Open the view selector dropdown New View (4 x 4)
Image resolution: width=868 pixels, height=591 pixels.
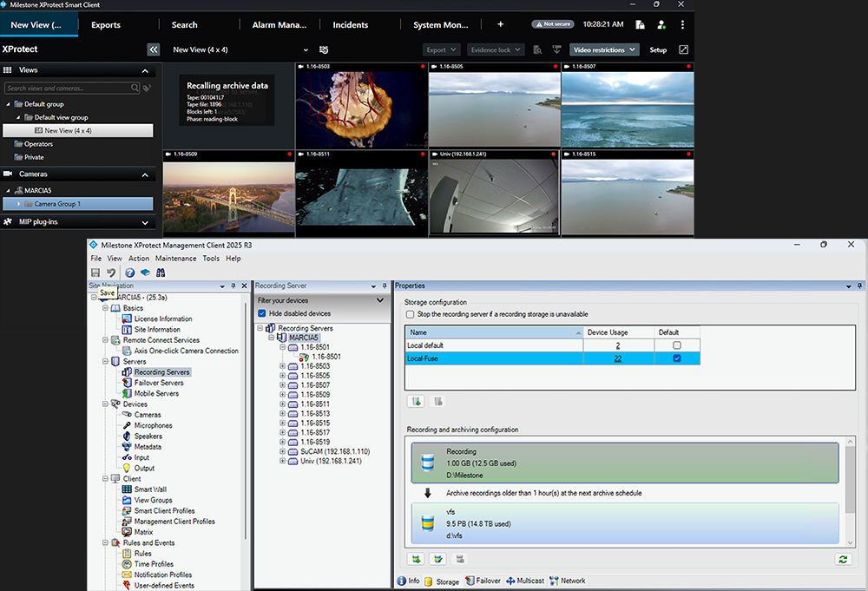click(x=240, y=49)
